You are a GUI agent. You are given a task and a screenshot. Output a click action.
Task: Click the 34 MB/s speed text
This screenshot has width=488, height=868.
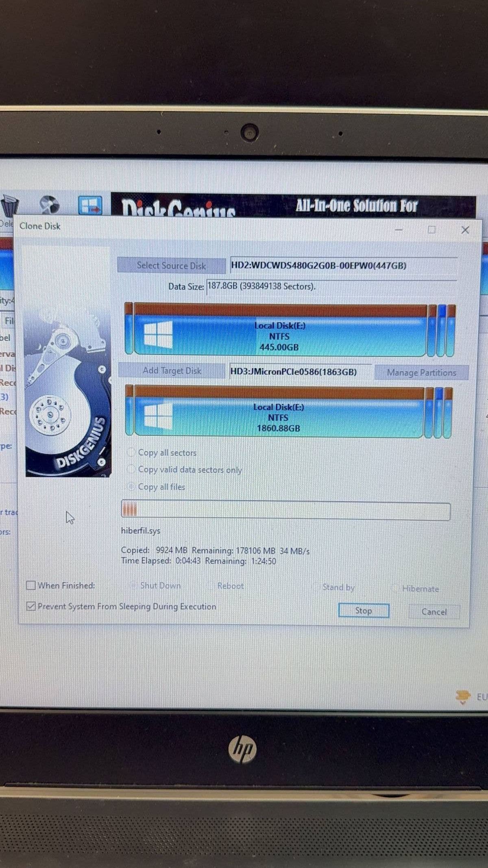(295, 551)
